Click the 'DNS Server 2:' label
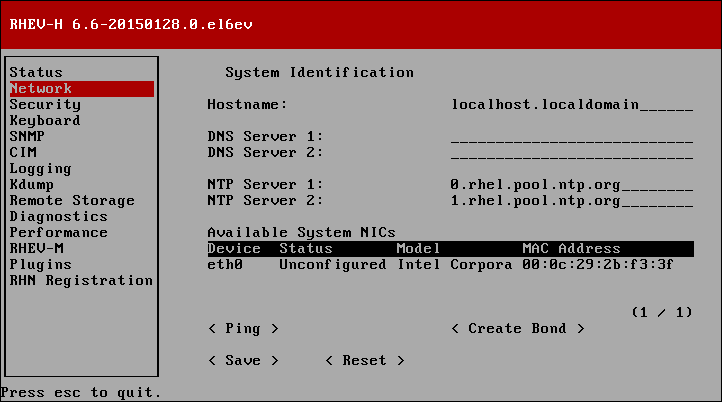722x402 pixels. pyautogui.click(x=265, y=152)
